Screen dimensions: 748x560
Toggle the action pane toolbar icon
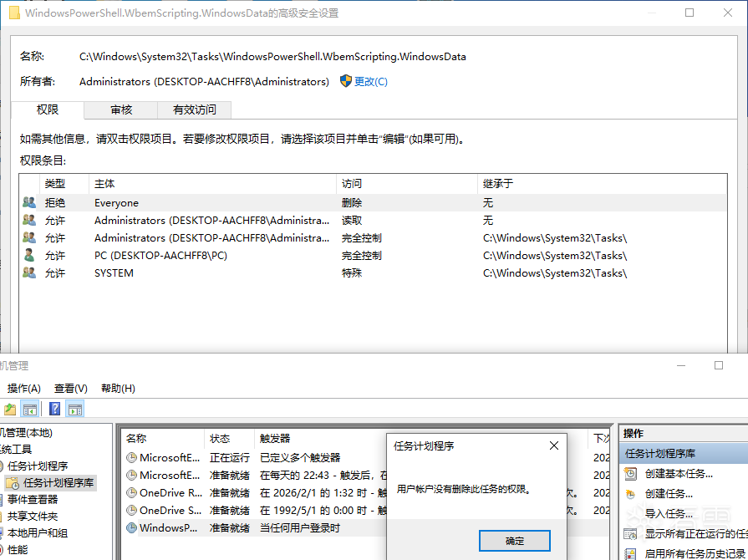[75, 410]
